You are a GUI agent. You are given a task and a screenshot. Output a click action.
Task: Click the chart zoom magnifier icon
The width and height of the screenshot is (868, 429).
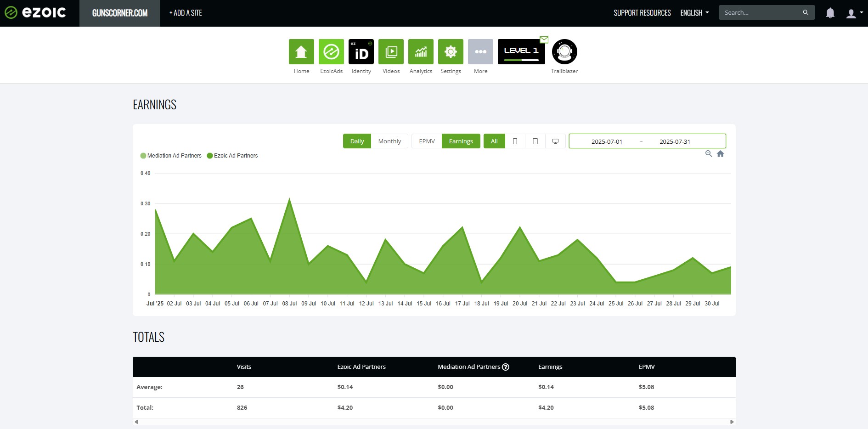709,154
